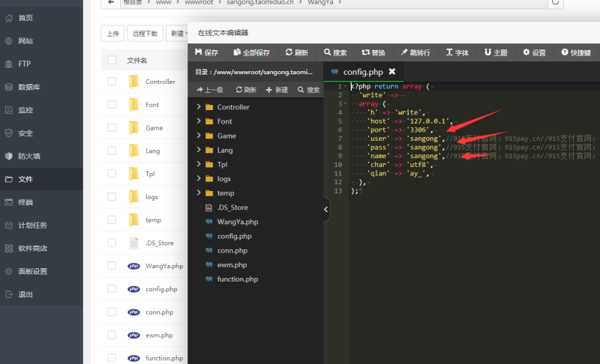Click the Refresh (刷新) icon in editor toolbar
This screenshot has width=600, height=364.
(x=289, y=53)
